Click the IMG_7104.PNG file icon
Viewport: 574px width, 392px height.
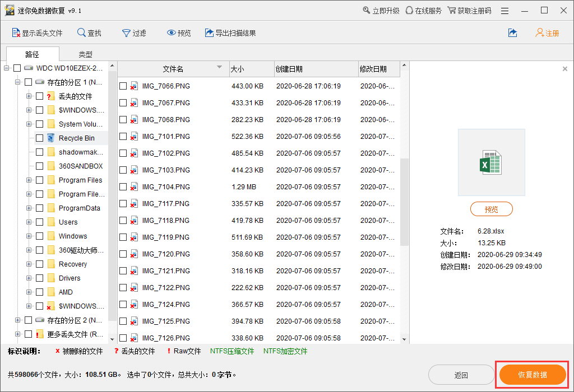point(135,187)
